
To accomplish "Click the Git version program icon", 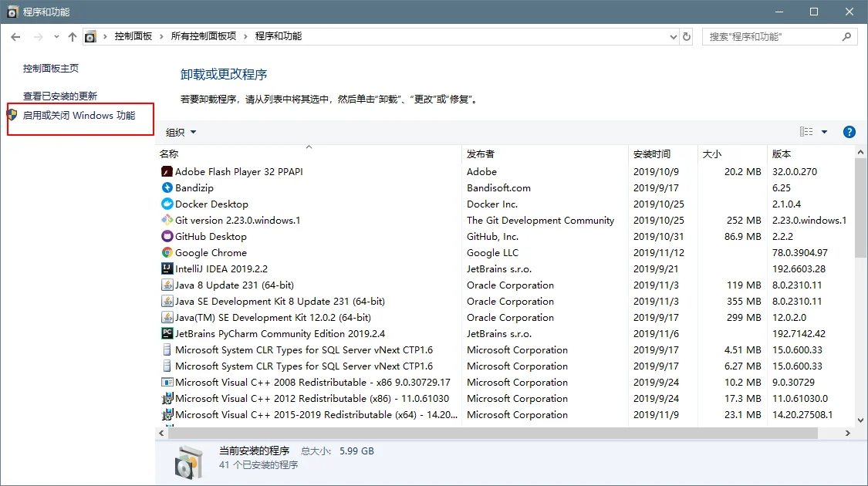I will [167, 220].
